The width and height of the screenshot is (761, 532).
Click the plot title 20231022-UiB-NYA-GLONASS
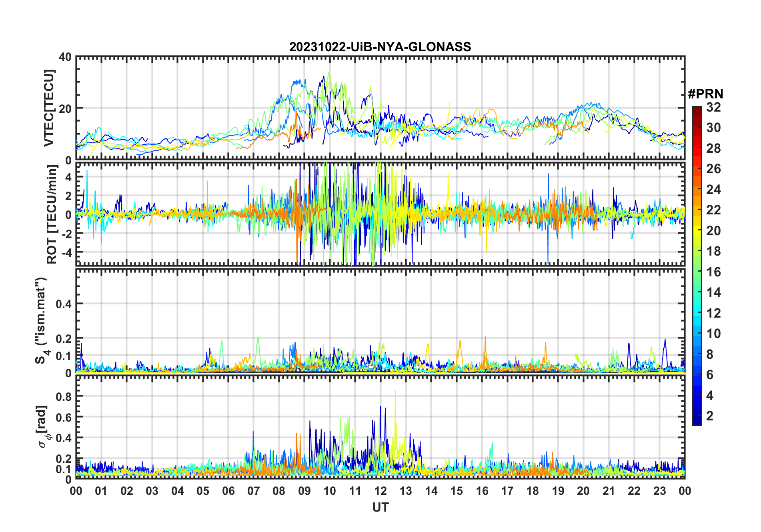[x=380, y=47]
